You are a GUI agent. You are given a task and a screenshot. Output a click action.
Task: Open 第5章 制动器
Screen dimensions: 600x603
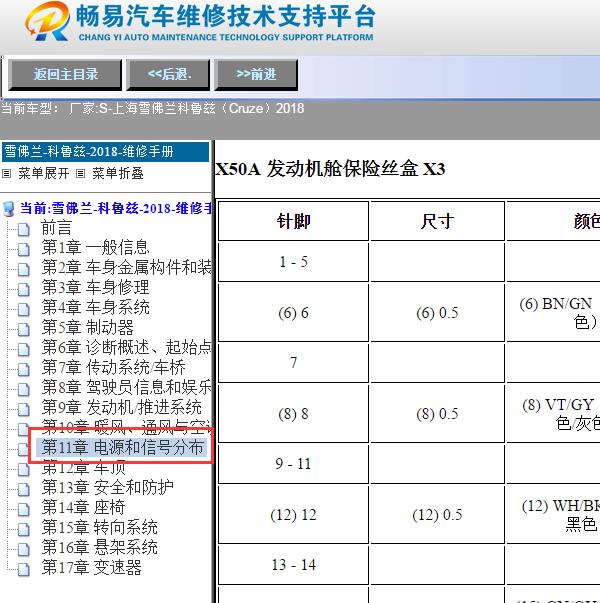87,327
